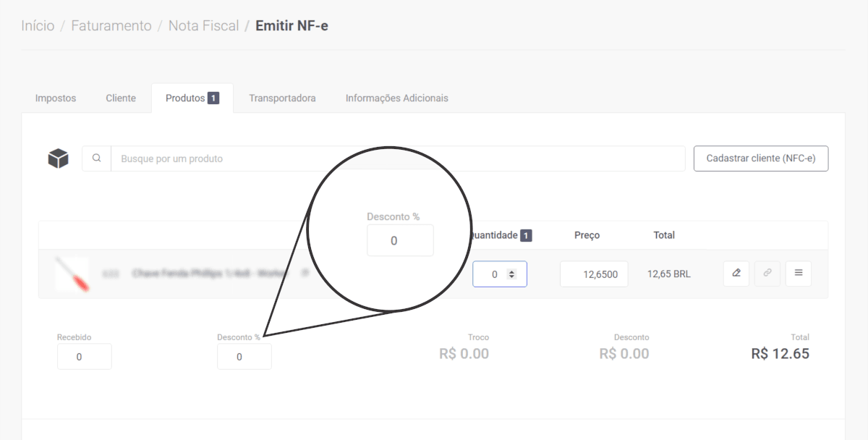Click the Quantidade column header

501,235
